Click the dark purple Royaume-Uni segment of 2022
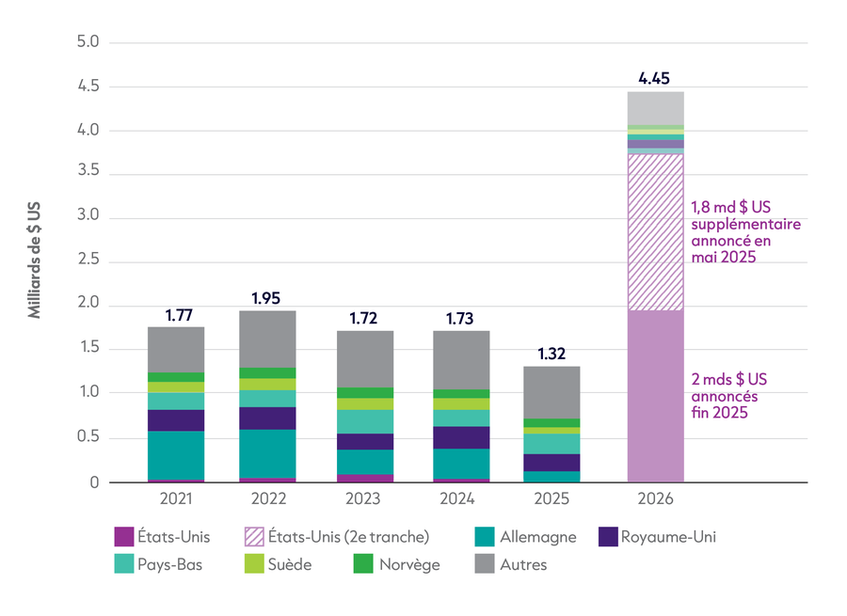 click(x=267, y=418)
